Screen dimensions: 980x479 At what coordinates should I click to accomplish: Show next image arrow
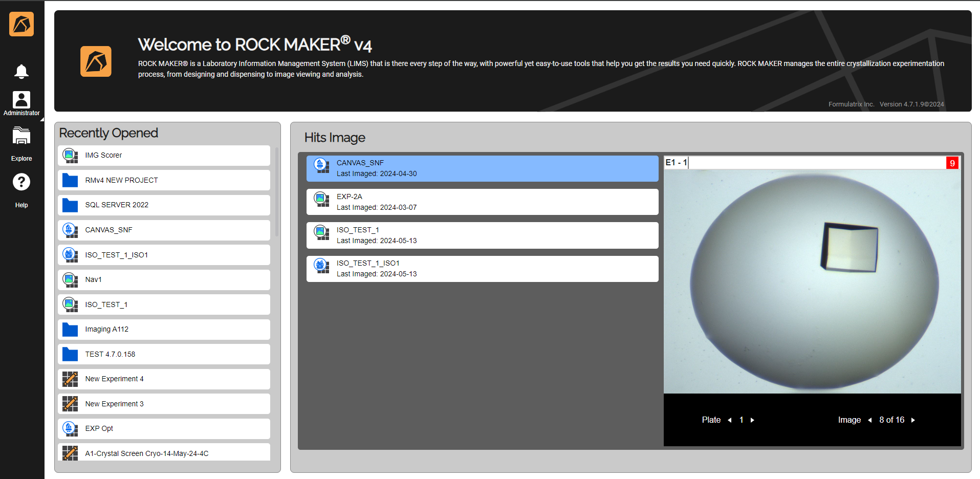[913, 420]
